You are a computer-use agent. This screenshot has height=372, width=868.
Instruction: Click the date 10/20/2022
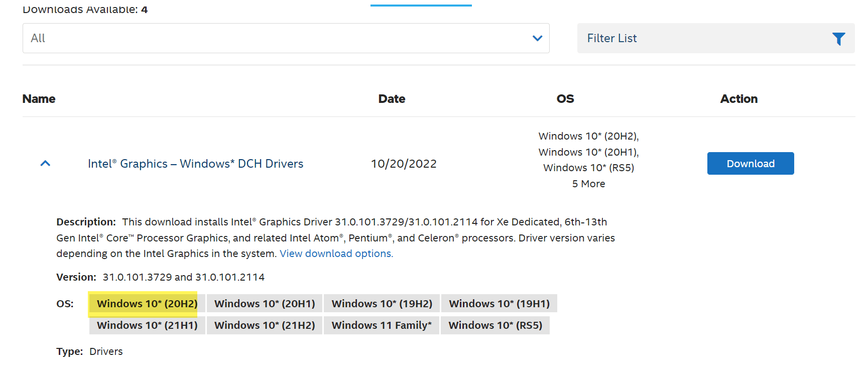click(404, 164)
